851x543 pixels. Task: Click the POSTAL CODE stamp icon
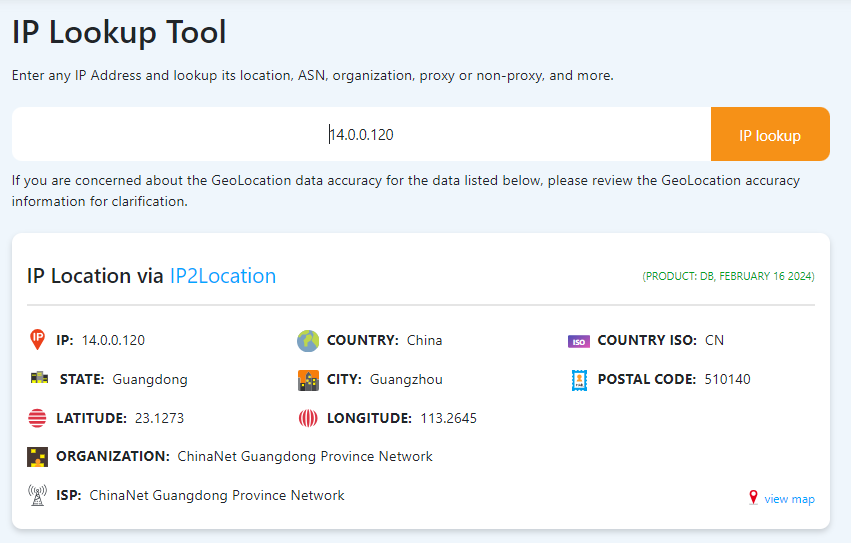tap(579, 380)
